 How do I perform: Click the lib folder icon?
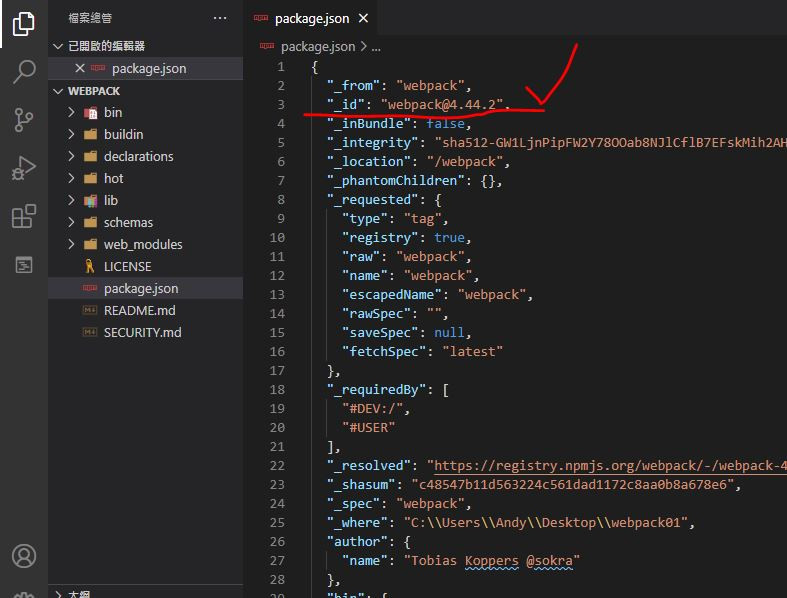(x=90, y=201)
